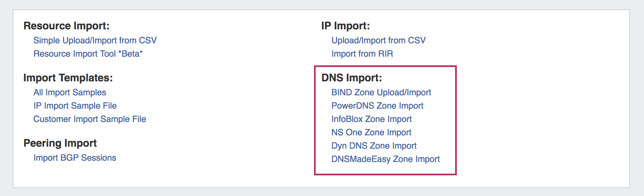Download the IP Import Sample File
Viewport: 644px width, 196px height.
click(75, 106)
